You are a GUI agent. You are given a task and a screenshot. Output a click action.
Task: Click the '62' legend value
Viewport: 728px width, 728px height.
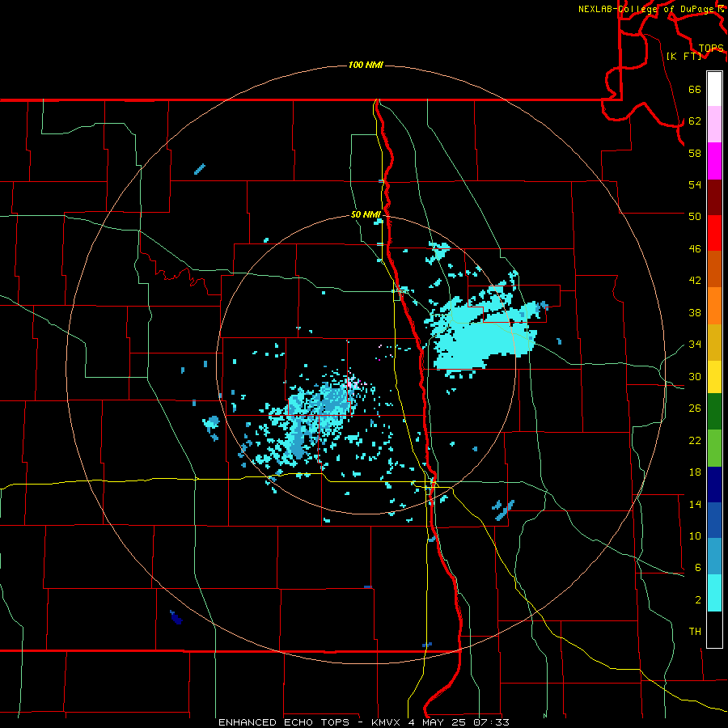695,121
